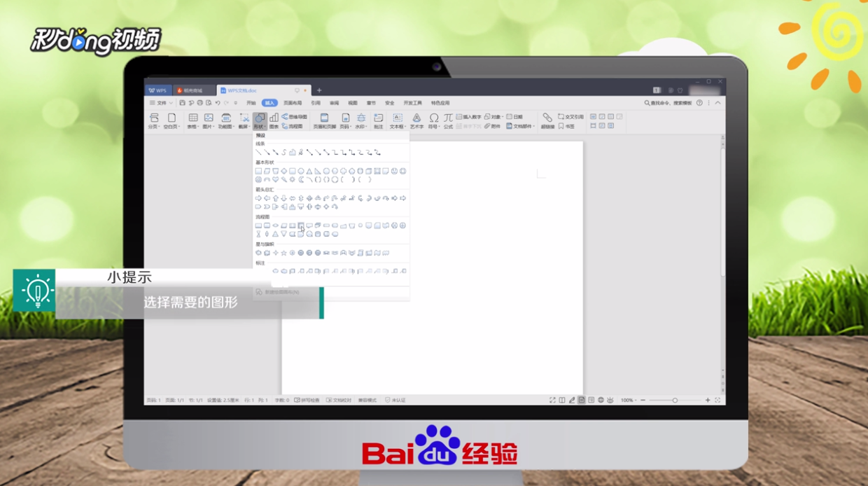Open the 安全 Security tab
This screenshot has height=486, width=868.
click(390, 103)
